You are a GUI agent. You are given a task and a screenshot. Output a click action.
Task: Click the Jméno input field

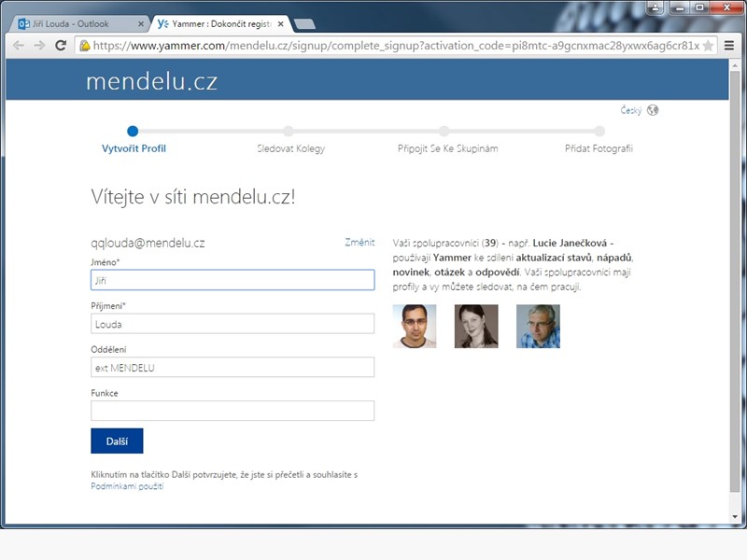233,279
